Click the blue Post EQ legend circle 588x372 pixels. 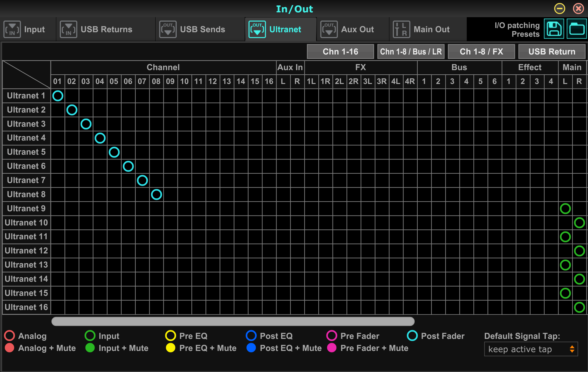pos(251,336)
